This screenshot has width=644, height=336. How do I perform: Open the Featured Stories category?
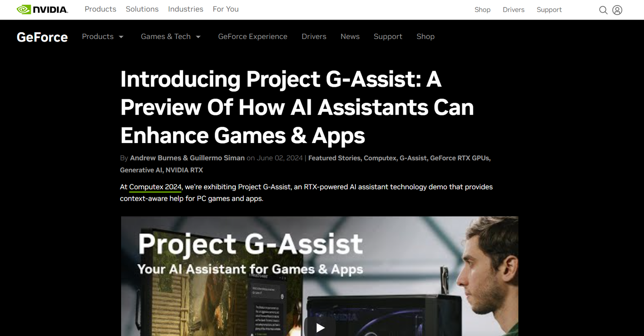[x=335, y=158]
